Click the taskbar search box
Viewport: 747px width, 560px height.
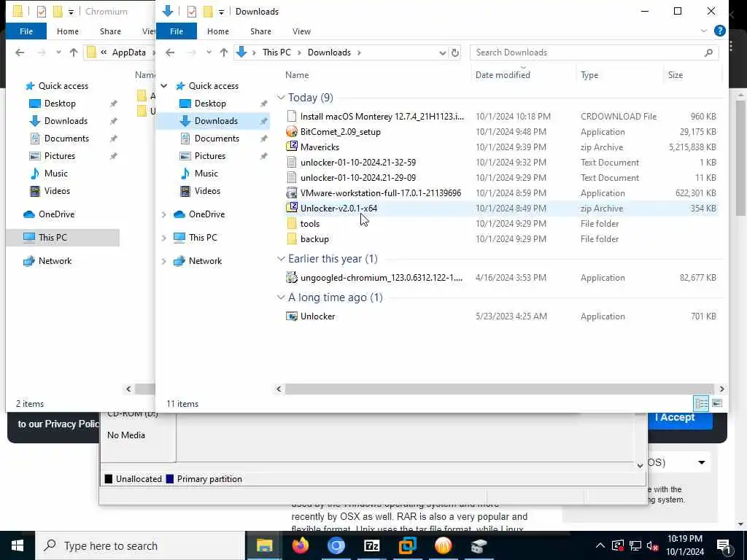tap(140, 545)
